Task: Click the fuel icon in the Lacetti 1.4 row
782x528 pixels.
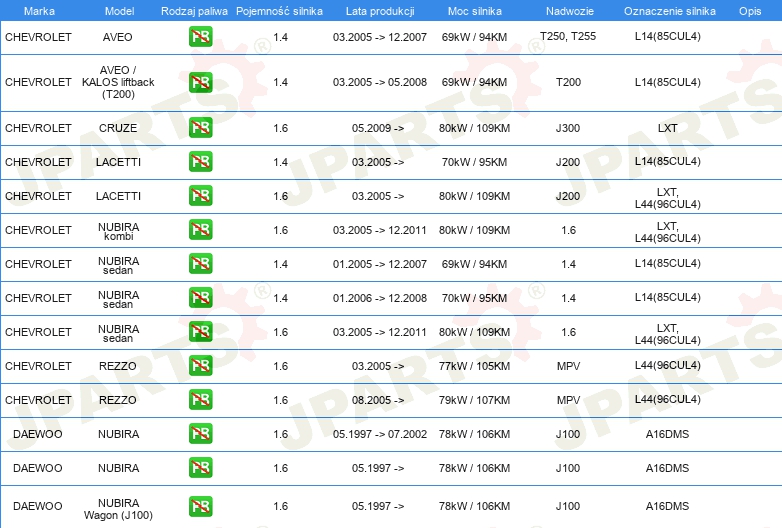Action: click(200, 162)
